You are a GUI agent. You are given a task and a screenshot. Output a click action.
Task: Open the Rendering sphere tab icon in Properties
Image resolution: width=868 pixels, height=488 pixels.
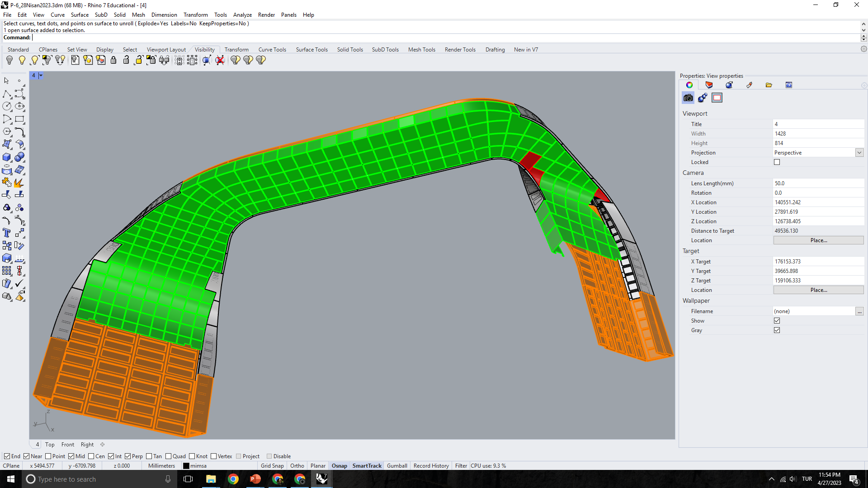[x=729, y=85]
